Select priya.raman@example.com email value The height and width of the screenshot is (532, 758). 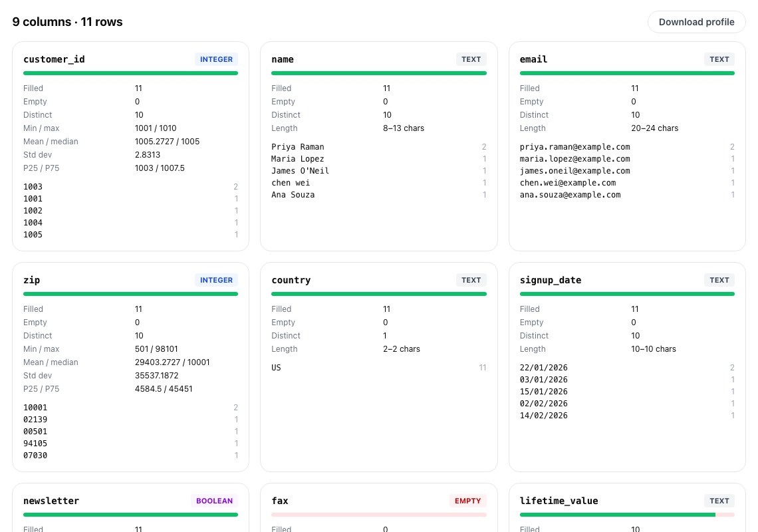[574, 147]
